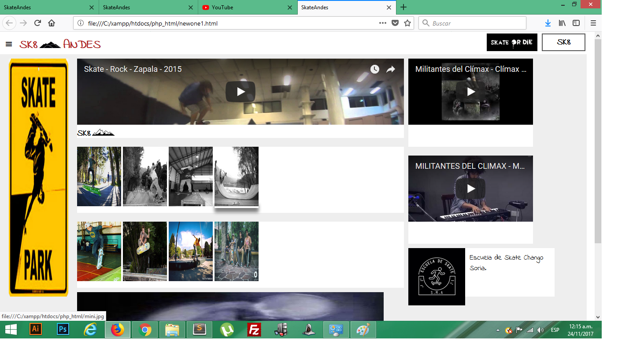Screen dimensions: 644x349
Task: Open the Firefox application menu
Action: tap(593, 23)
